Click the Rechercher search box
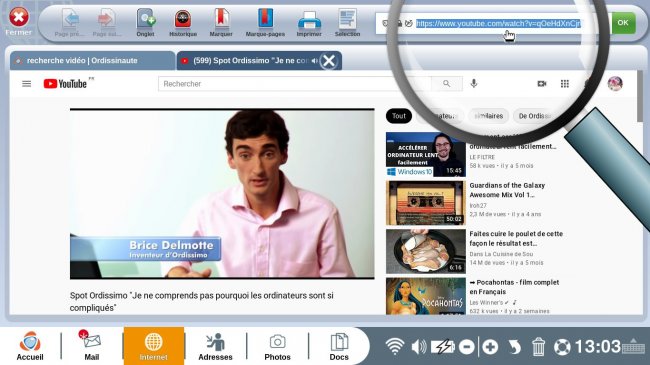Viewport: 650px width, 365px height. pyautogui.click(x=294, y=84)
